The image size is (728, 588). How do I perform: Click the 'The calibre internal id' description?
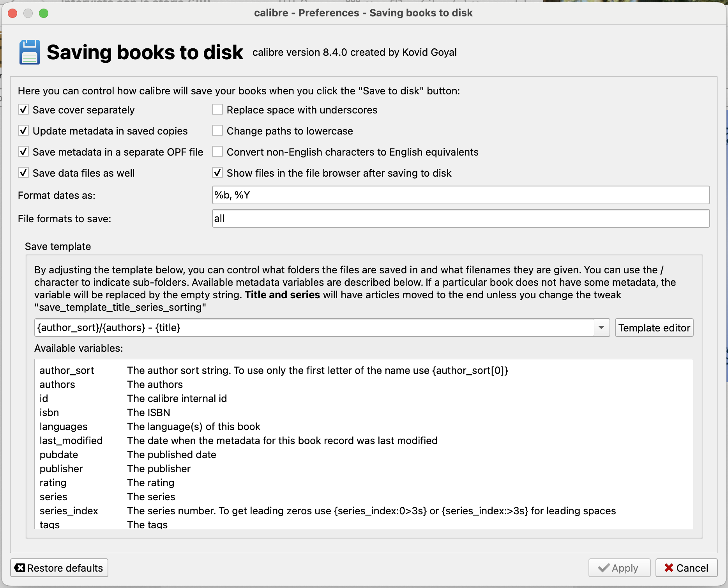point(177,398)
